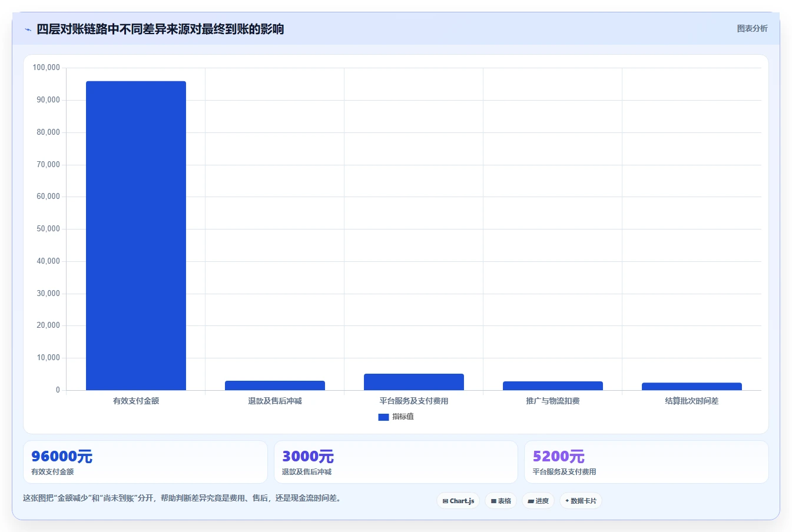Click the 10,000 y-axis value
This screenshot has width=792, height=532.
[x=48, y=358]
